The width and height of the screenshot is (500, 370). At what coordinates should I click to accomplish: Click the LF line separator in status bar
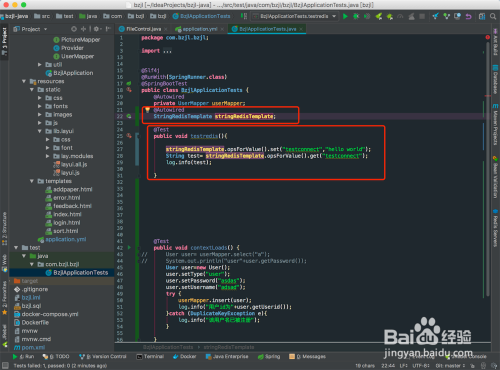click(404, 366)
